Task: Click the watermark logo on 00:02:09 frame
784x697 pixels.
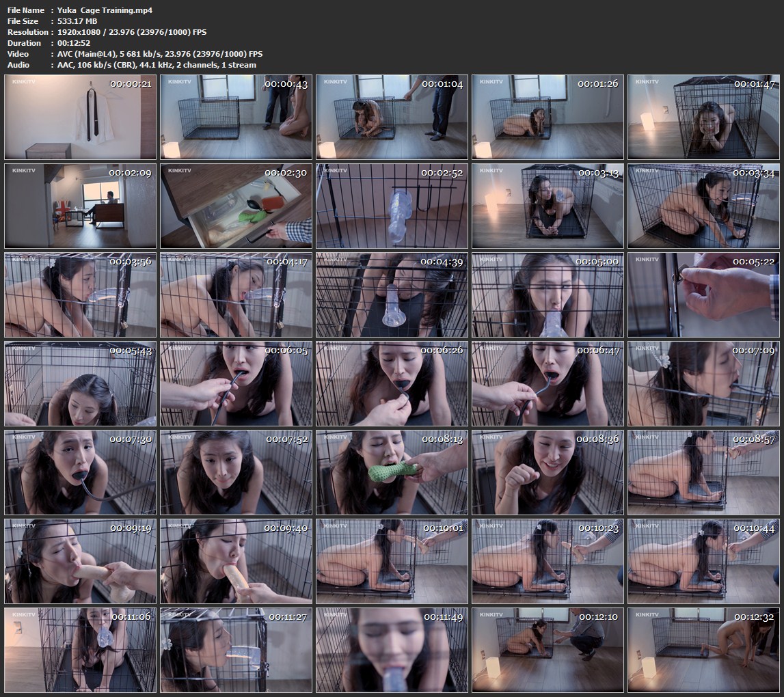Action: coord(23,170)
